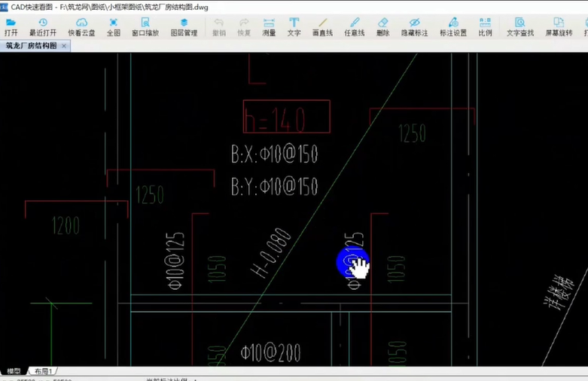The width and height of the screenshot is (588, 381).
Task: Click the 比例 scale tool
Action: coord(485,26)
